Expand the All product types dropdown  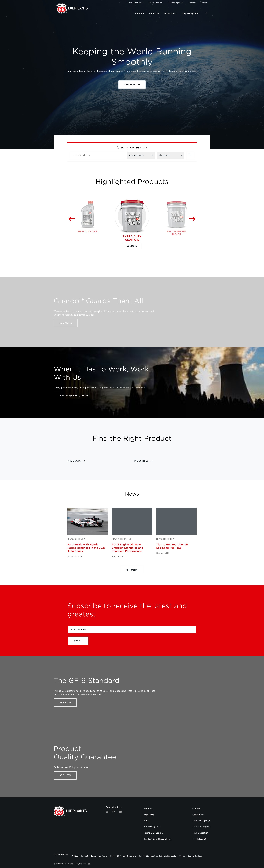[x=141, y=155]
